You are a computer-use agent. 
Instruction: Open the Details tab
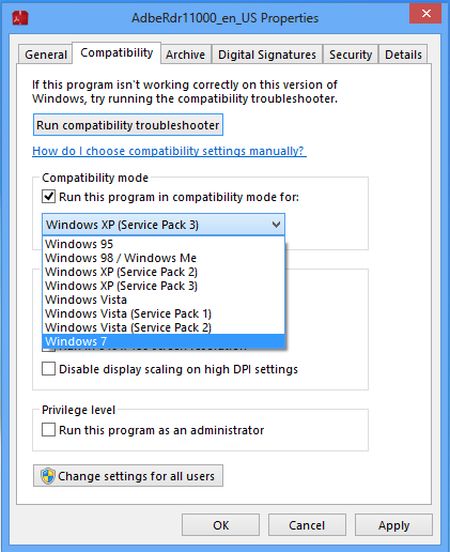pyautogui.click(x=403, y=55)
